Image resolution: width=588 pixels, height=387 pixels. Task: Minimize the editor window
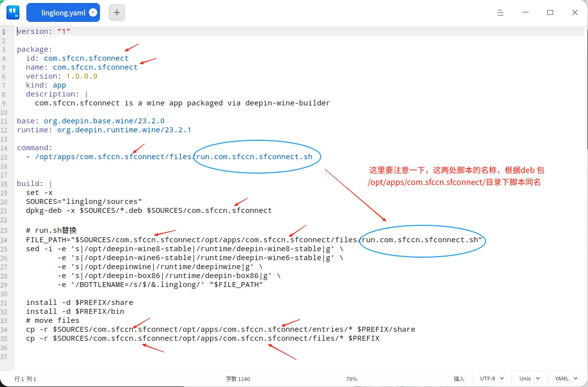[525, 12]
